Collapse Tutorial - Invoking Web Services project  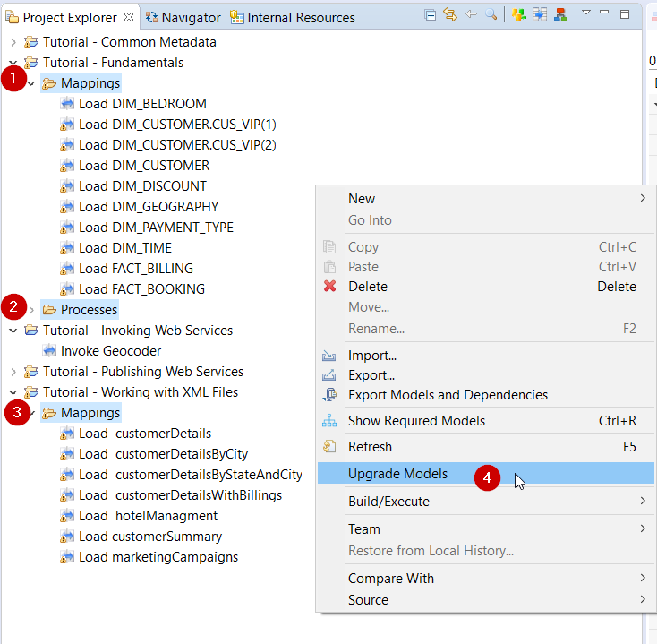13,331
